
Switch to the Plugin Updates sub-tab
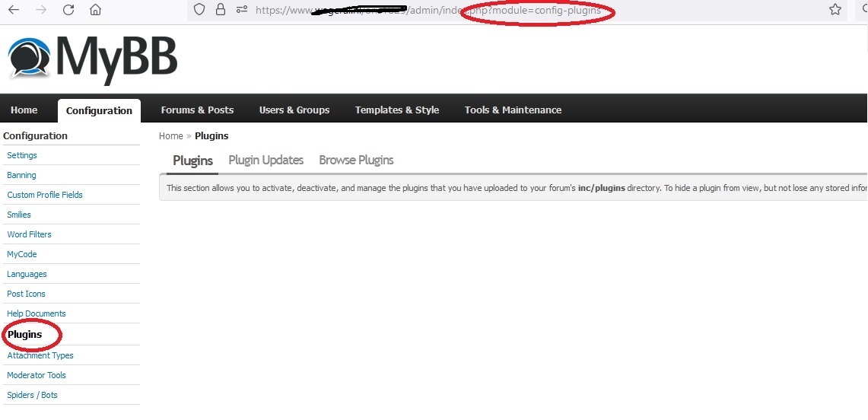pyautogui.click(x=265, y=160)
